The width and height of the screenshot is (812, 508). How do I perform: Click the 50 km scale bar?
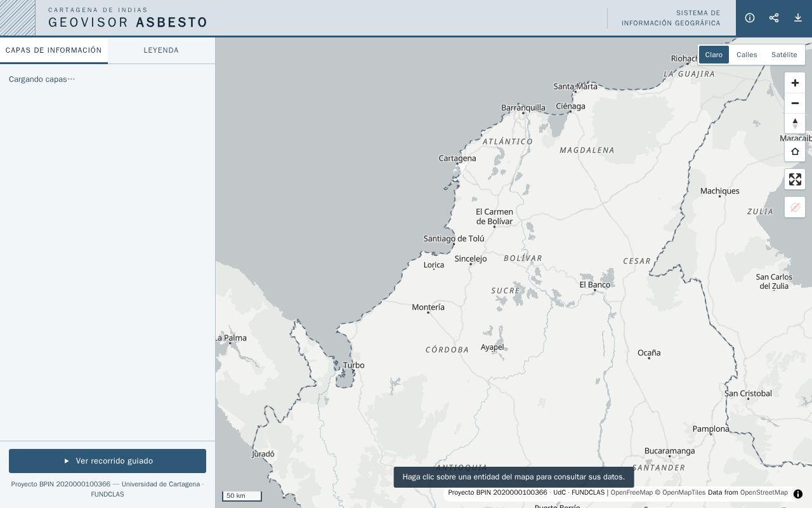point(242,496)
